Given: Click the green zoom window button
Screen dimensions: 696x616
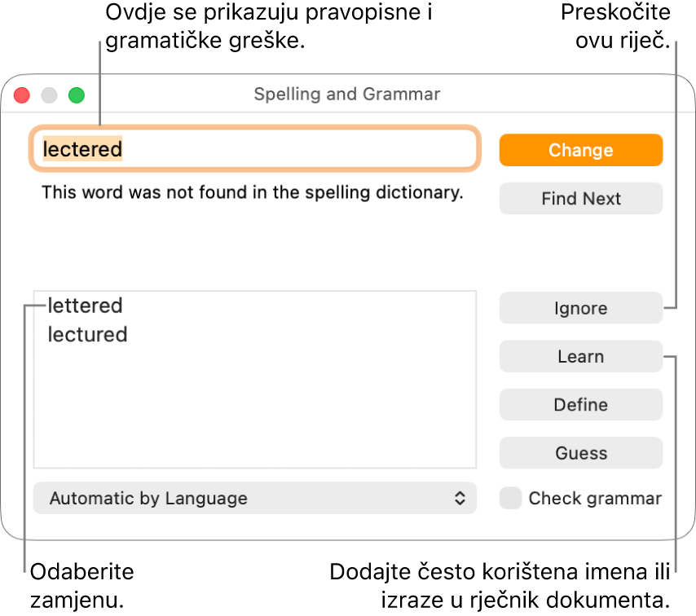Looking at the screenshot, I should (76, 95).
